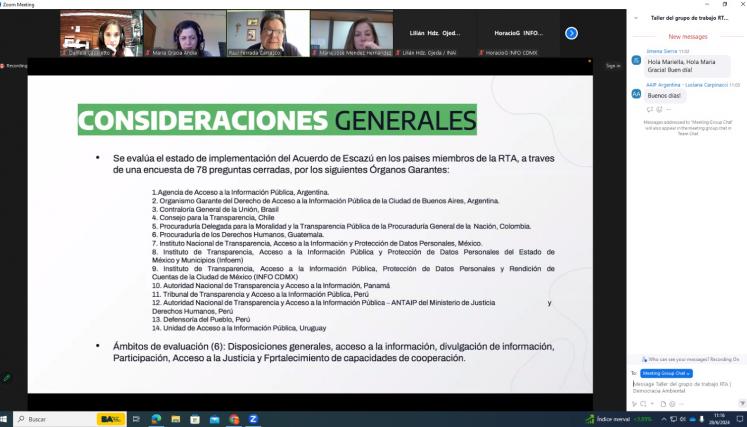Select Lilián Hdz. Ojeda participant tile
Image resolution: width=747 pixels, height=427 pixels.
pos(435,33)
